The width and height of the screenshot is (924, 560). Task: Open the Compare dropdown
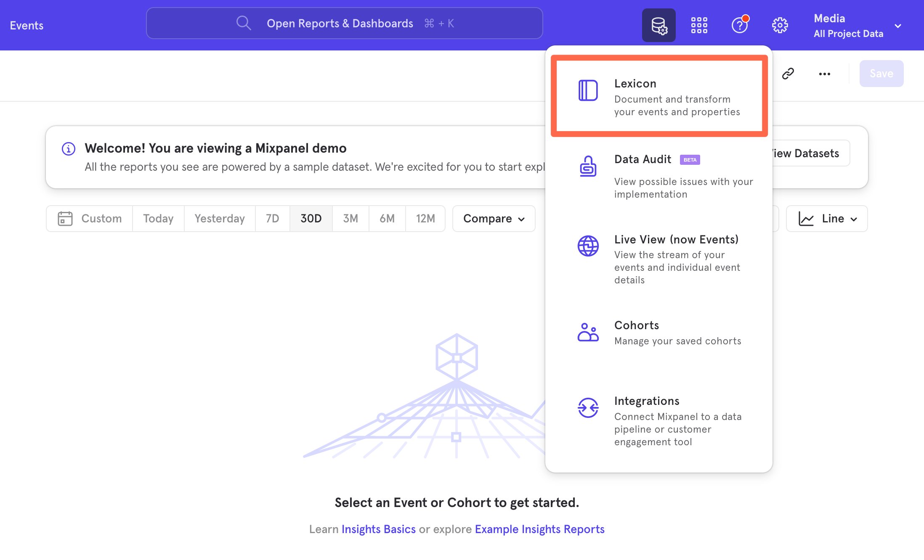click(494, 219)
